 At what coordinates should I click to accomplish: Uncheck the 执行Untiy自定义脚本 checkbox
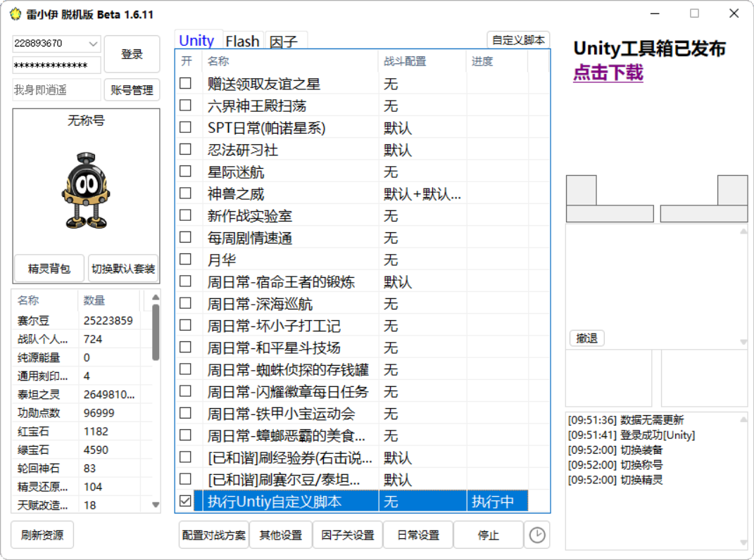click(185, 502)
